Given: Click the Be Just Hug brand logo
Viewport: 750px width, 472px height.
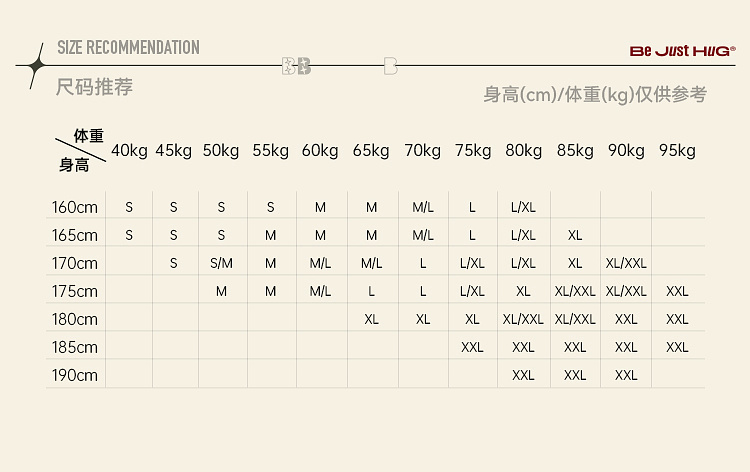Looking at the screenshot, I should click(x=682, y=50).
